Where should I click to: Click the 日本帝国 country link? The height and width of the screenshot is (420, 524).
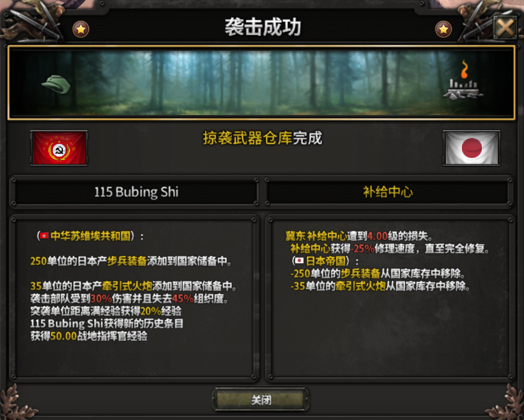[x=326, y=261]
